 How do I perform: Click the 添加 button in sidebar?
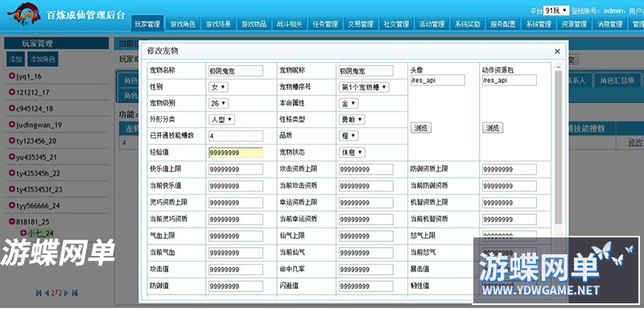click(15, 59)
